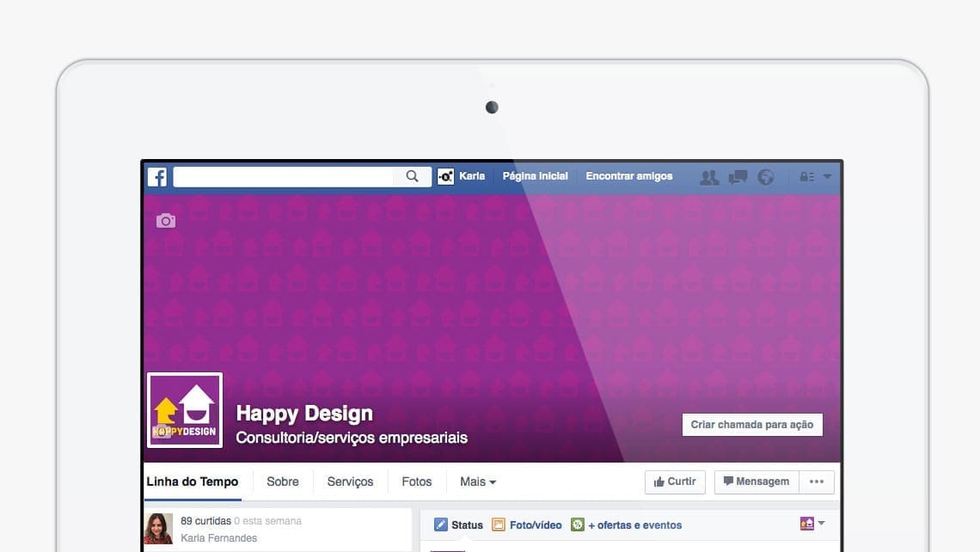Screen dimensions: 980x552
Task: Open the three-dot more options button
Action: [x=817, y=482]
